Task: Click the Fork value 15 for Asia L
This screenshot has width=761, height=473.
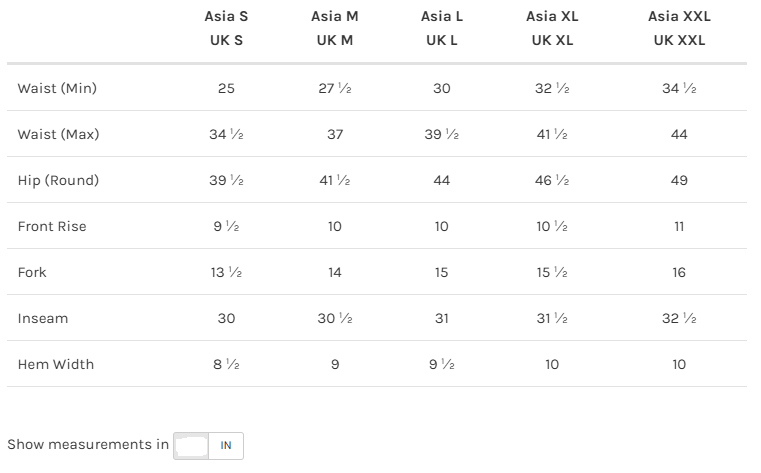Action: (x=441, y=272)
